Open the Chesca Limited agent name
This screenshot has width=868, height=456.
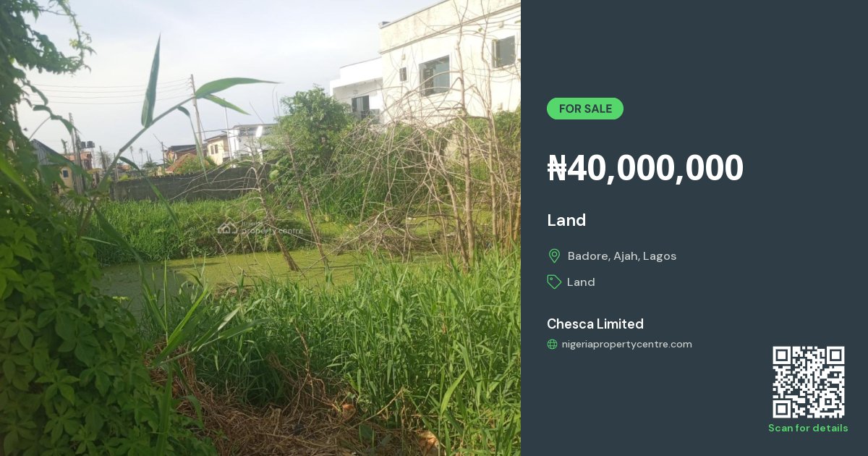coord(595,324)
